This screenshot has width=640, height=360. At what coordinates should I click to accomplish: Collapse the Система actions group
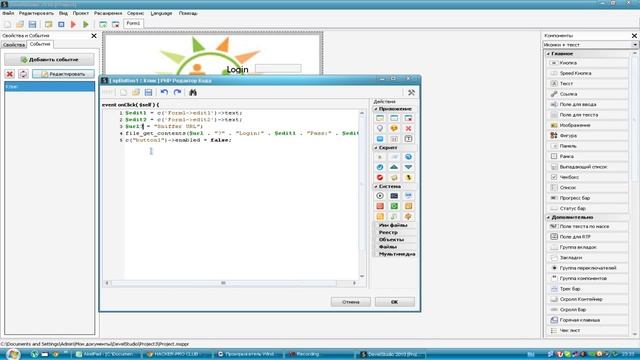[376, 186]
